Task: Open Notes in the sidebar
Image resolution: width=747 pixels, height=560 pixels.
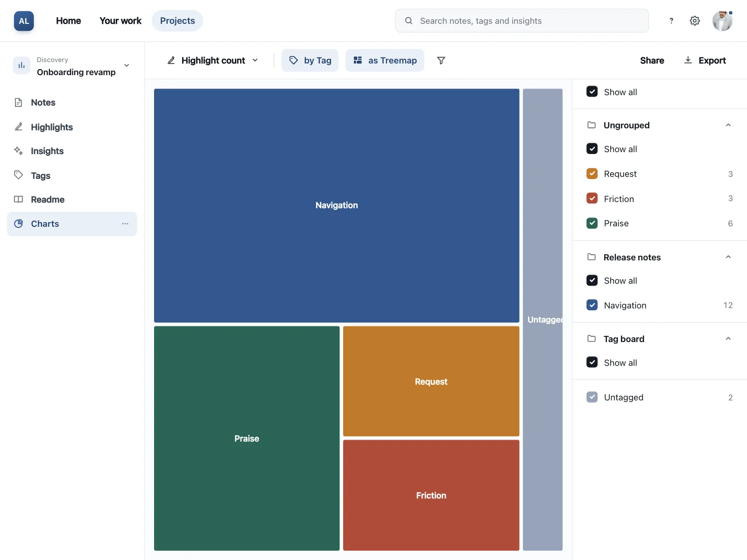Action: [x=72, y=102]
